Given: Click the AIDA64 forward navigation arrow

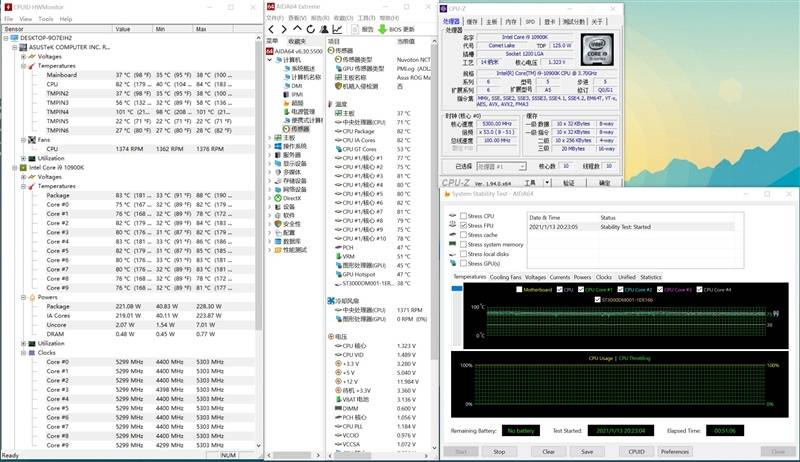Looking at the screenshot, I should point(282,29).
